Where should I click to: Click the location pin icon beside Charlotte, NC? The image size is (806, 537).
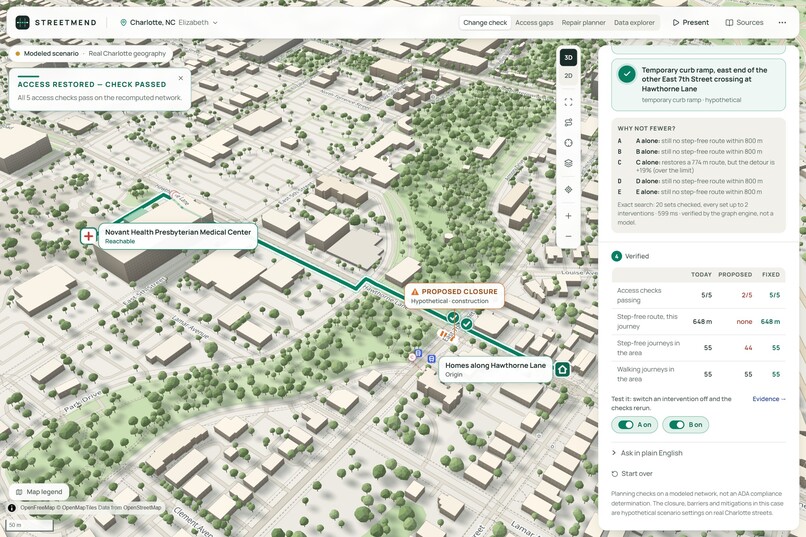[x=123, y=23]
